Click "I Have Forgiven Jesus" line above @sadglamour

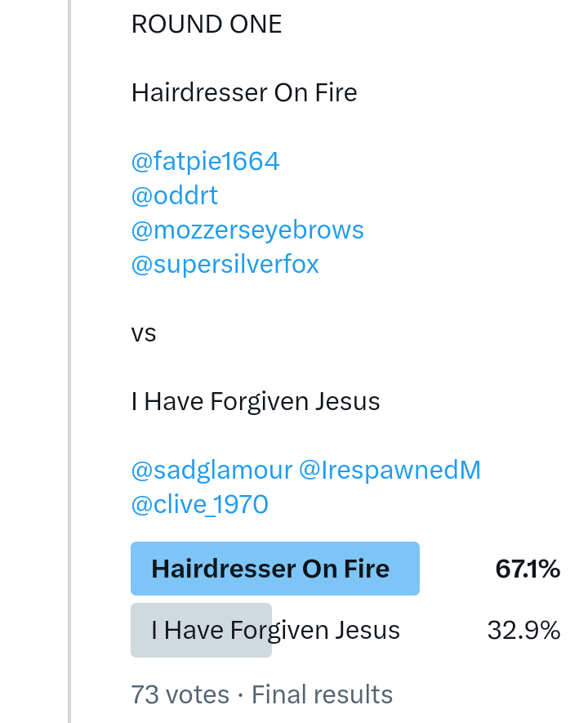(x=256, y=402)
